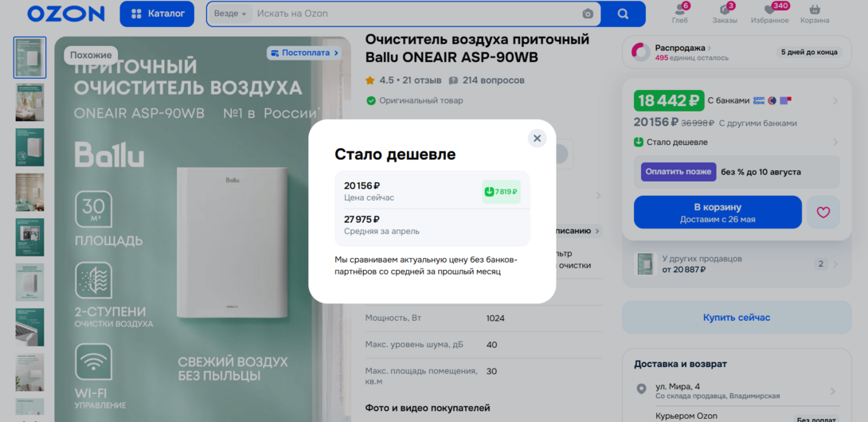The image size is (868, 422).
Task: Click the Мощность, Вт value 1024
Action: click(x=495, y=318)
